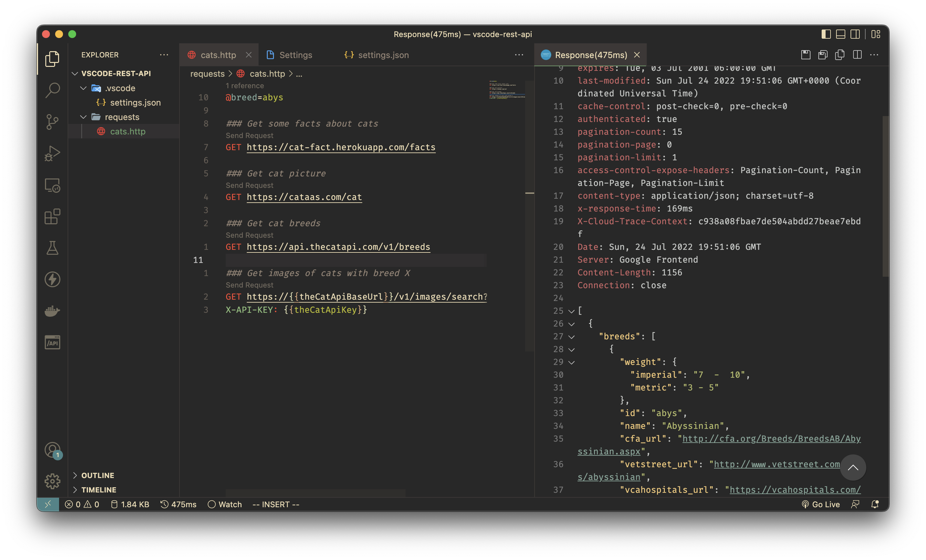Open more actions for cats.http editor group
Viewport: 926px width, 560px height.
pyautogui.click(x=519, y=55)
